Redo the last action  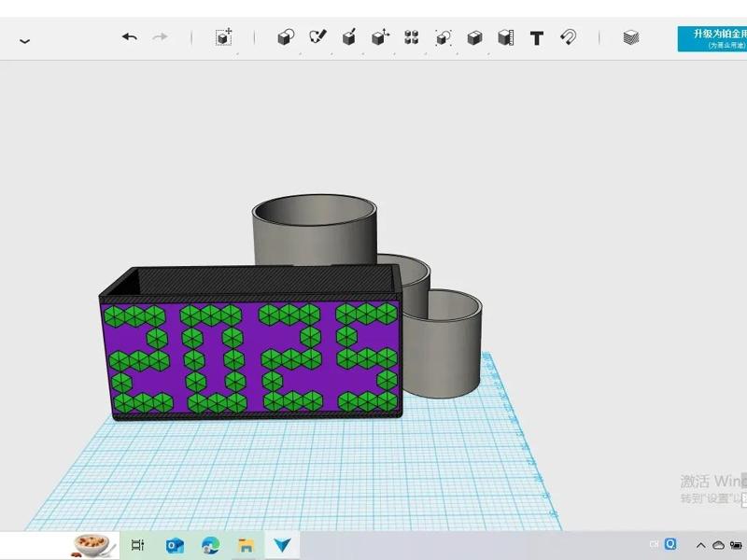(x=160, y=36)
